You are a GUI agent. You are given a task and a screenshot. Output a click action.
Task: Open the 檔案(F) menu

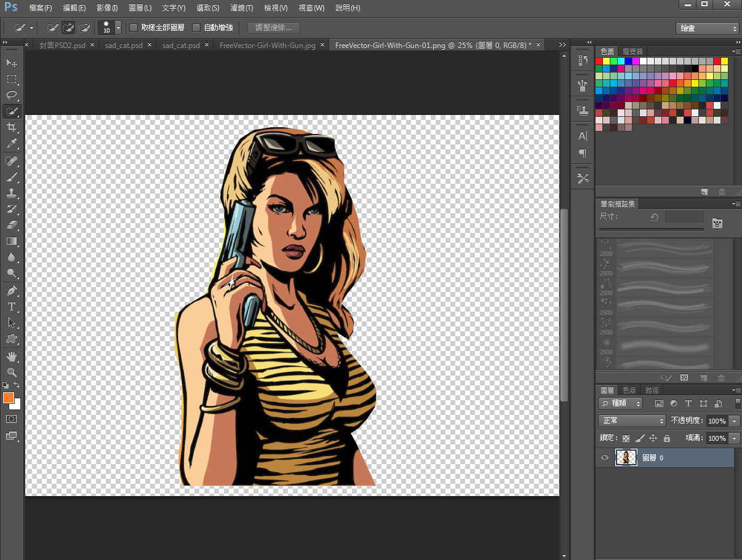point(41,8)
